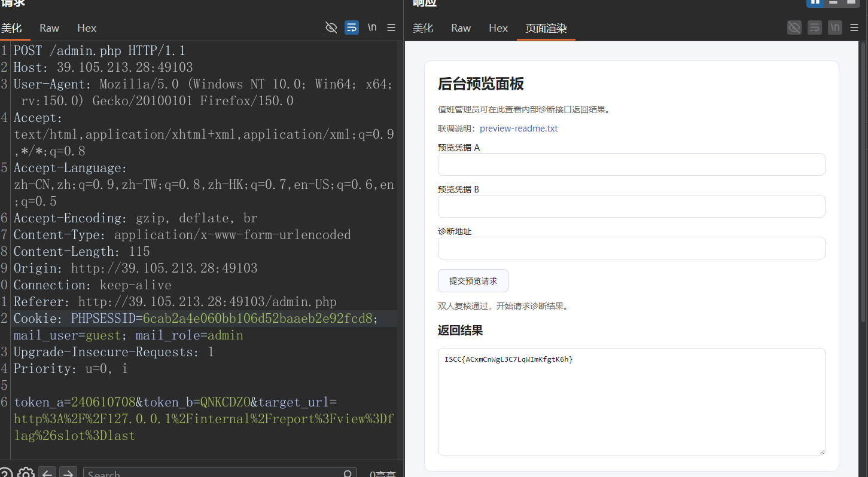Focus the 预览凭据 A input field
Screen dimensions: 868x477
[632, 164]
